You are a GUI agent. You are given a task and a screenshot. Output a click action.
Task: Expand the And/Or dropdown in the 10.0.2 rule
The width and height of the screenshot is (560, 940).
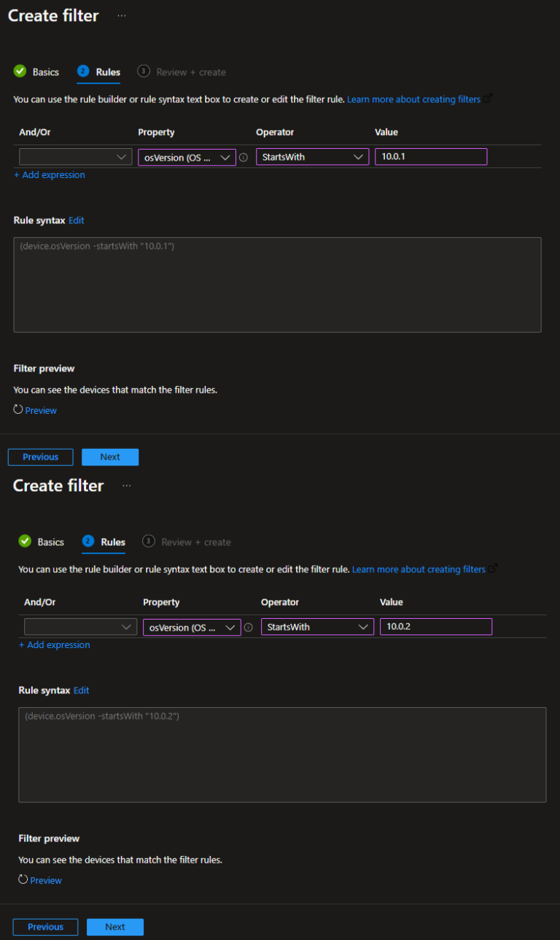click(80, 626)
